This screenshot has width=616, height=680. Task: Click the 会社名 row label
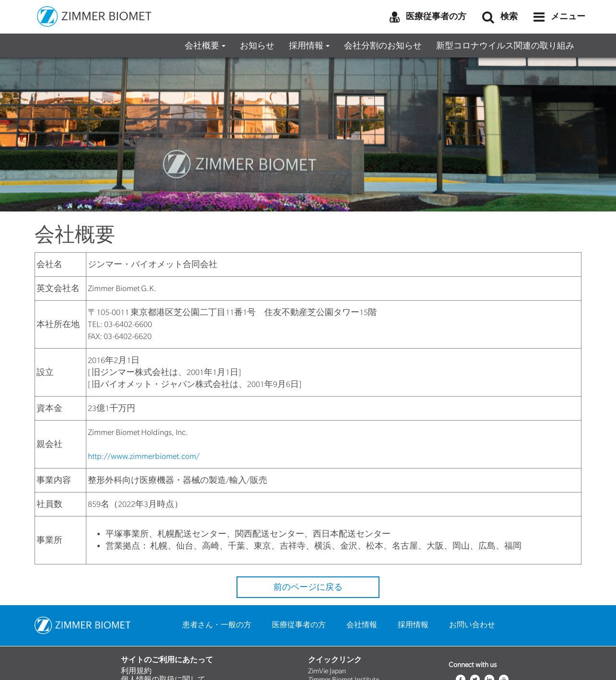[x=49, y=264]
